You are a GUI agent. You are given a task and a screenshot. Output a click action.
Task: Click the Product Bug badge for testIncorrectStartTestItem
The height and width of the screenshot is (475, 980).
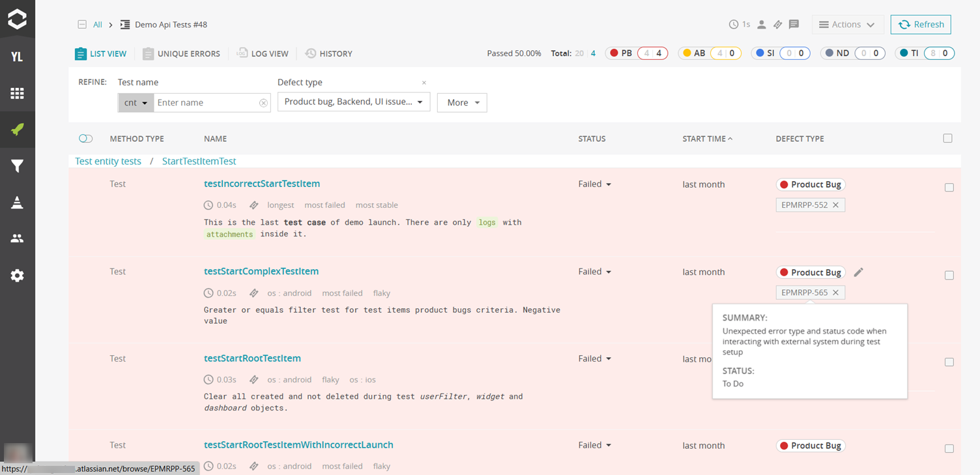point(811,184)
